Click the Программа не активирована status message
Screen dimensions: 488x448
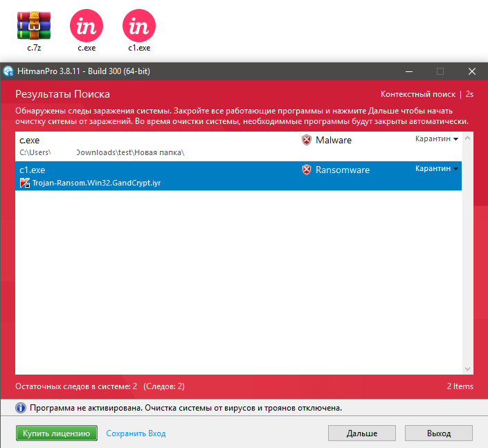(x=186, y=408)
